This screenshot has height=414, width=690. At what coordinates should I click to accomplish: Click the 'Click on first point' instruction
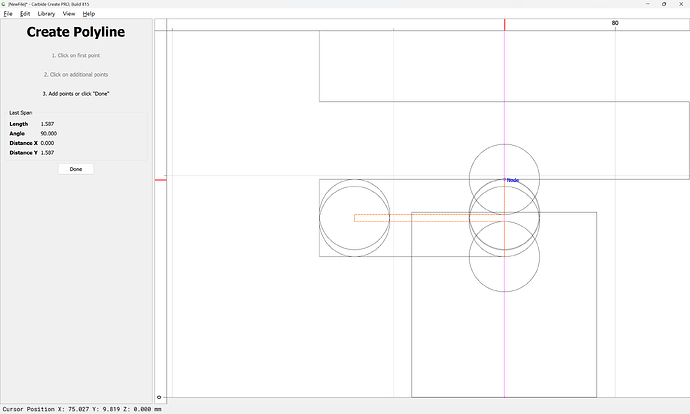76,55
